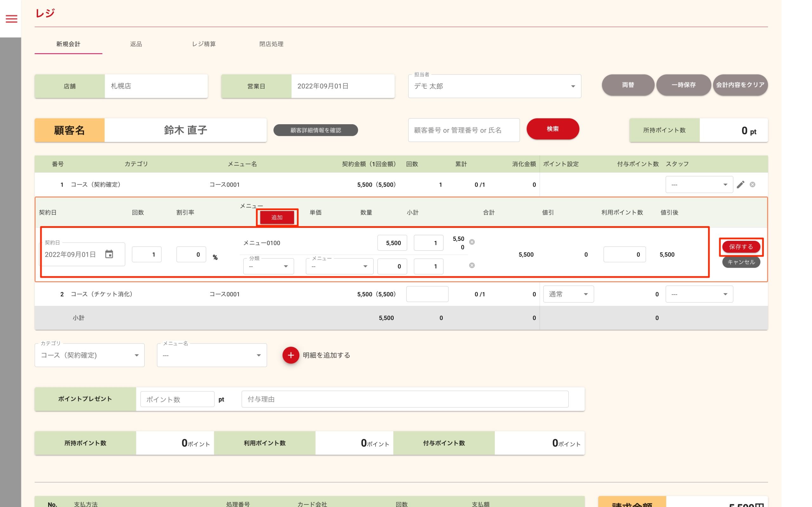
Task: Click the red plus add-detail icon
Action: pyautogui.click(x=291, y=355)
